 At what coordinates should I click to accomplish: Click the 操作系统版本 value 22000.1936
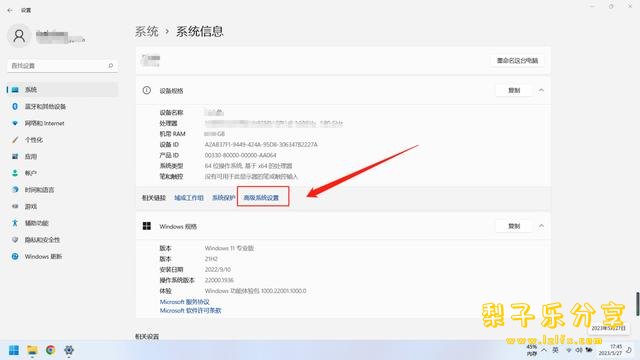coord(219,280)
